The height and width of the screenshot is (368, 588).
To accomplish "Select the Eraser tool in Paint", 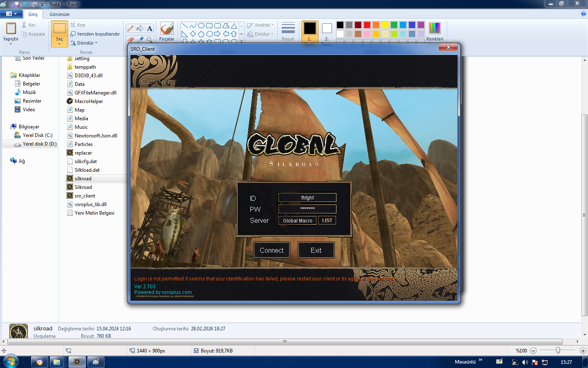I will (130, 39).
